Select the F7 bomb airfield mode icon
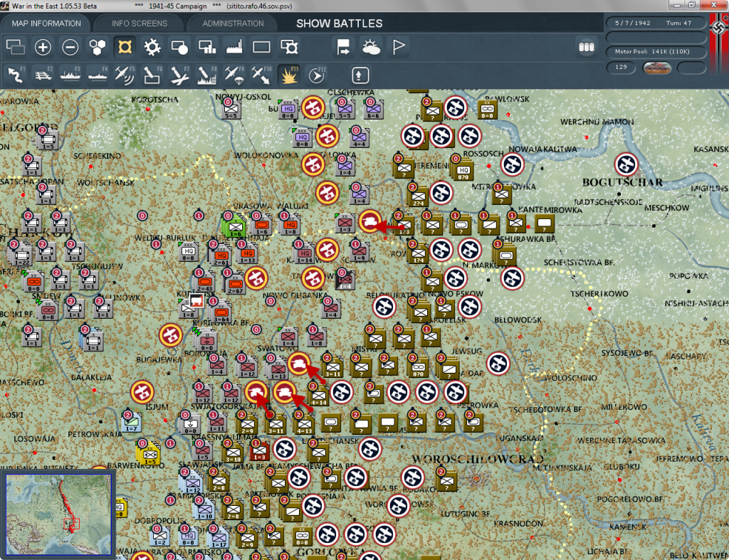 click(x=179, y=75)
